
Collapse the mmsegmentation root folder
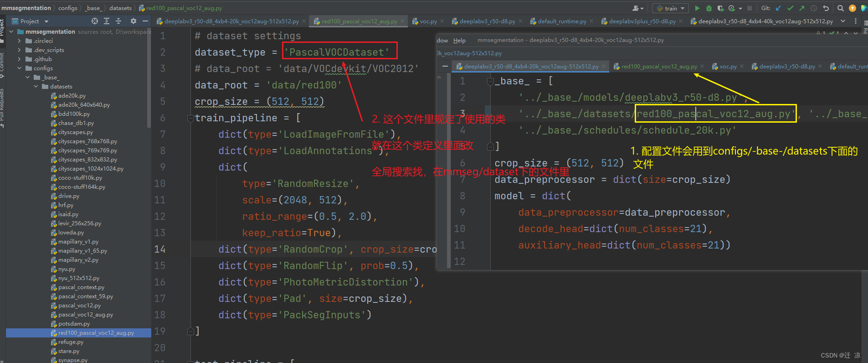coord(11,31)
